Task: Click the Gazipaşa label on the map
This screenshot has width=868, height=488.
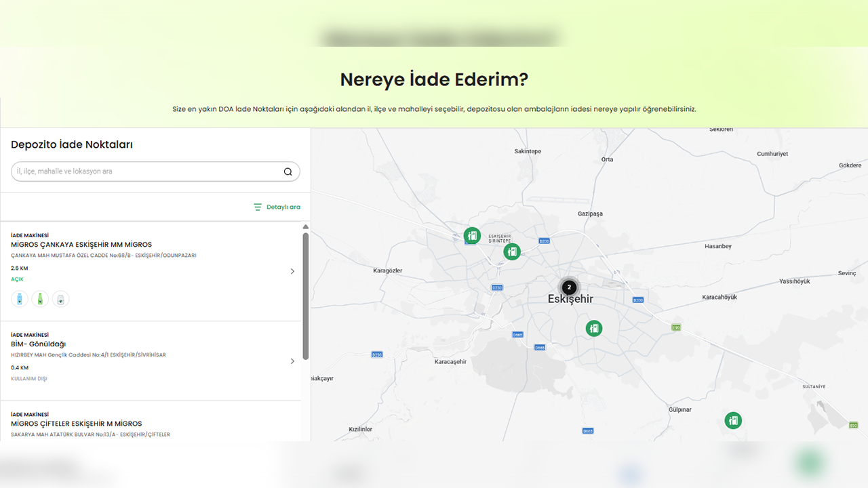Action: [590, 213]
